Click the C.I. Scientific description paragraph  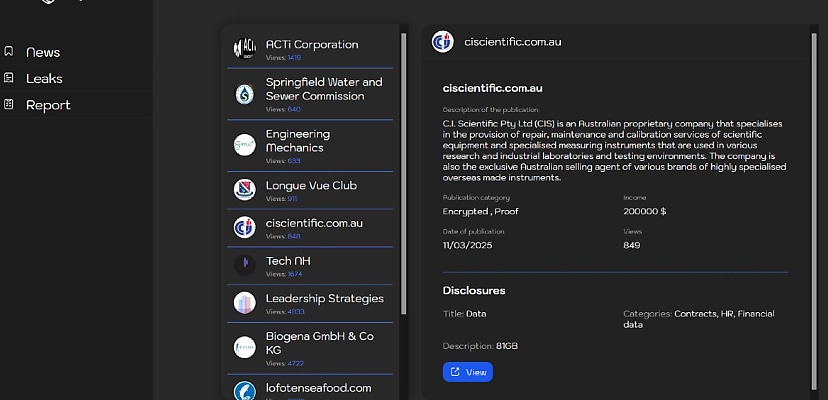[x=615, y=151]
